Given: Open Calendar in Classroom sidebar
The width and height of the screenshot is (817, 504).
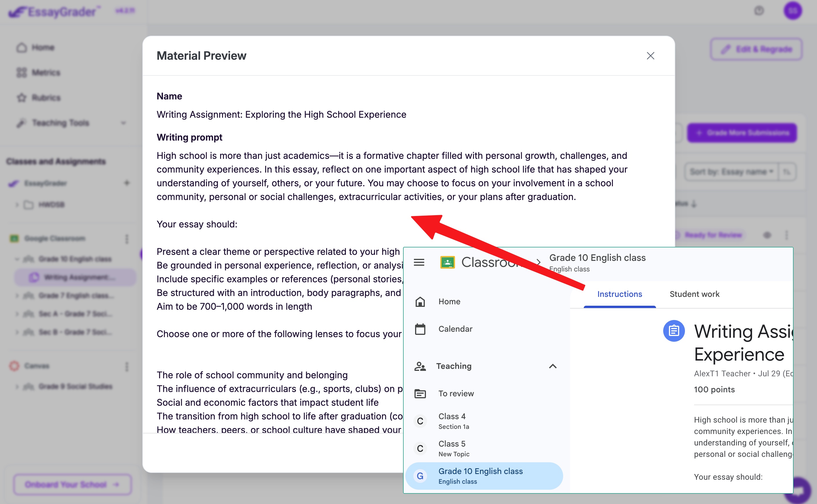Looking at the screenshot, I should click(455, 329).
